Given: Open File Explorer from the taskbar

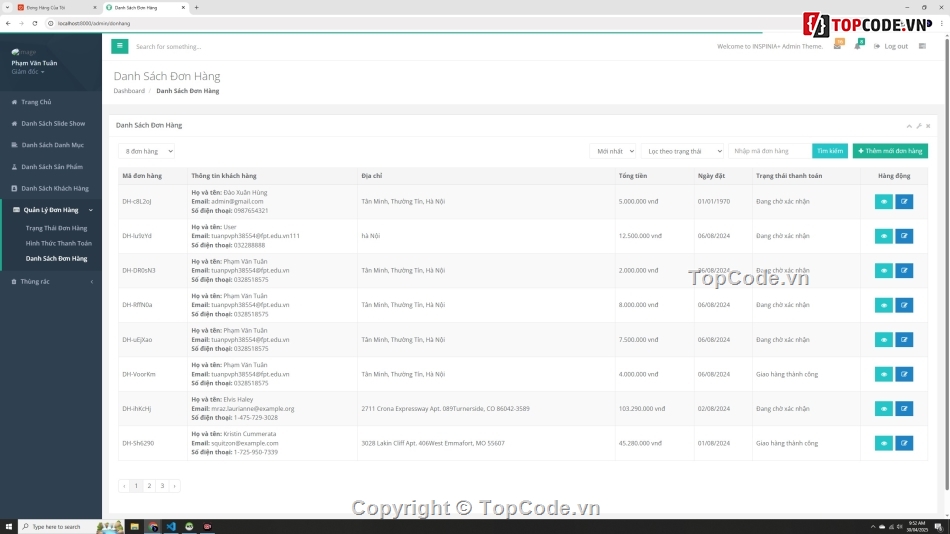Looking at the screenshot, I should [135, 526].
